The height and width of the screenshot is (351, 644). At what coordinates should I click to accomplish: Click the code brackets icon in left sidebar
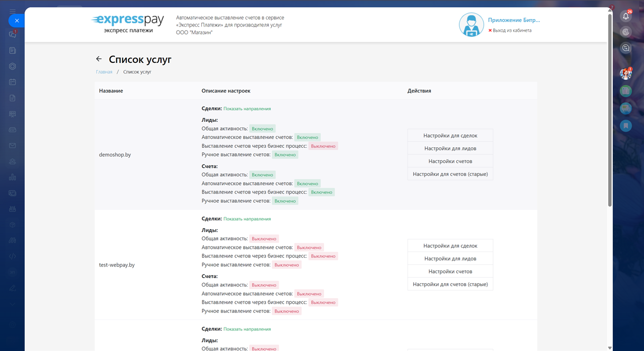(x=13, y=256)
